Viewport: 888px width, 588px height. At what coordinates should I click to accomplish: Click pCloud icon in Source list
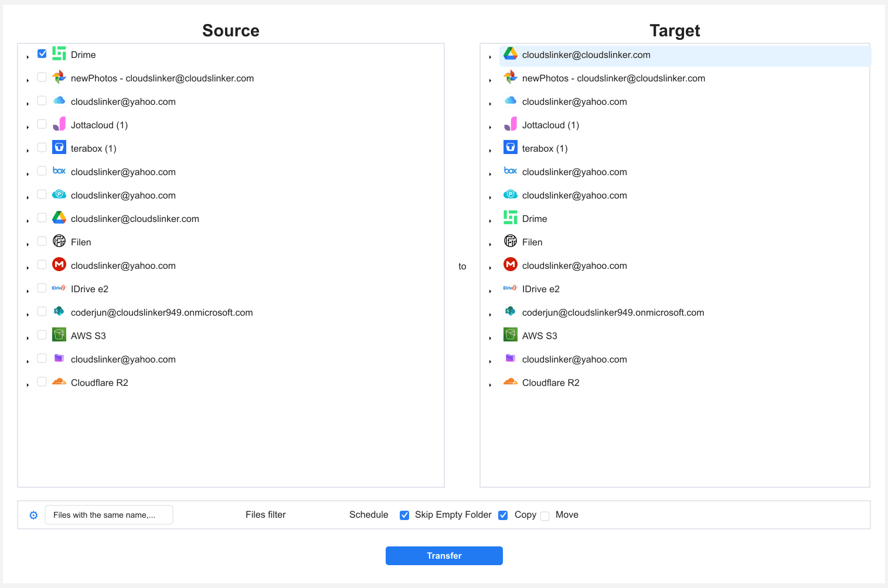click(59, 194)
